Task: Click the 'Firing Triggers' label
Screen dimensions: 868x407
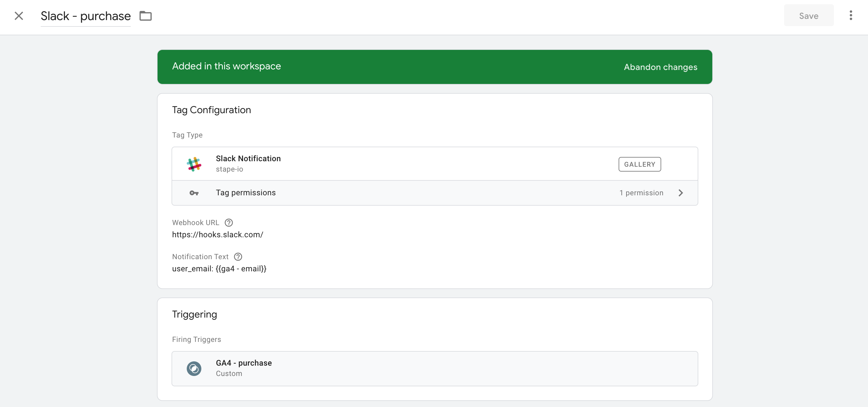Action: 197,339
